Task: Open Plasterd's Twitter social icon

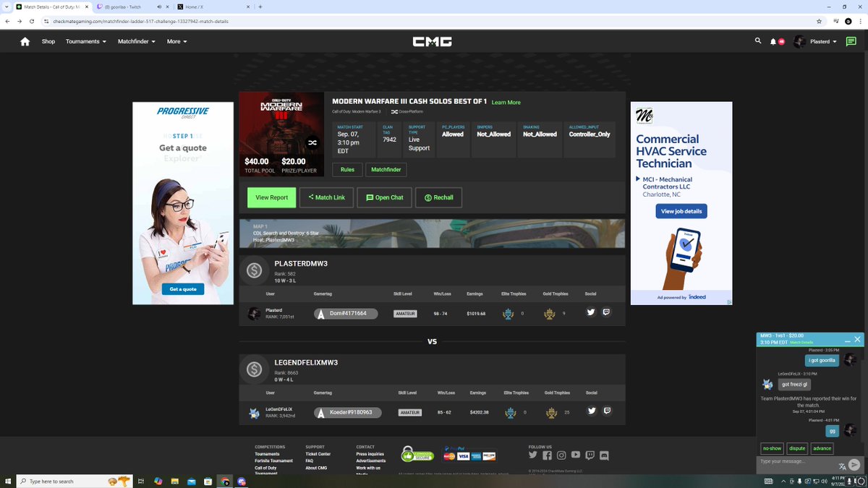Action: (590, 313)
